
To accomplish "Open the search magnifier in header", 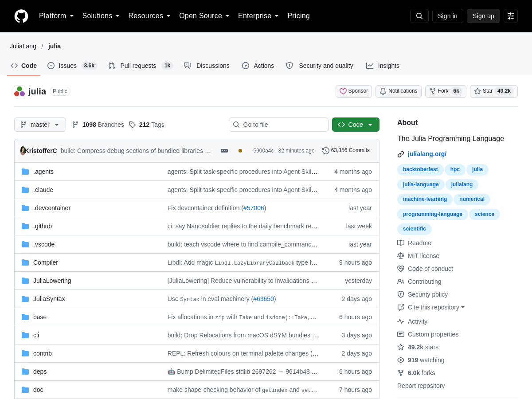I will (419, 16).
